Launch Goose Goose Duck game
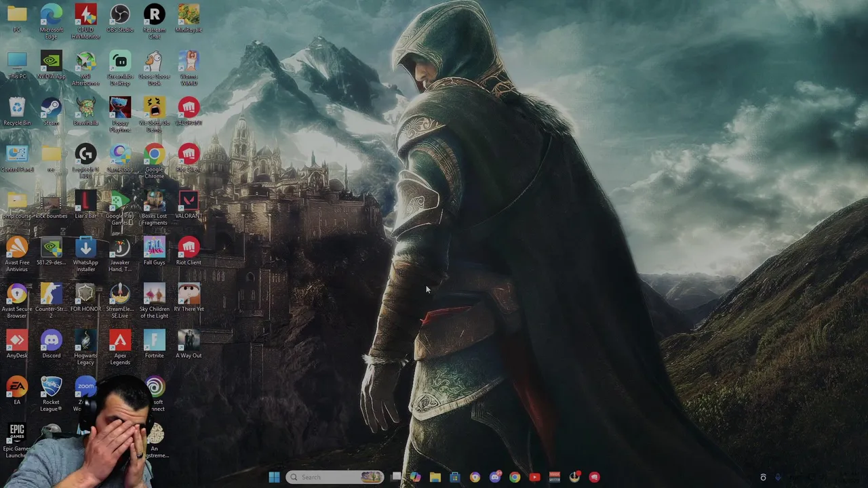Screen dimensions: 868x488 click(154, 68)
